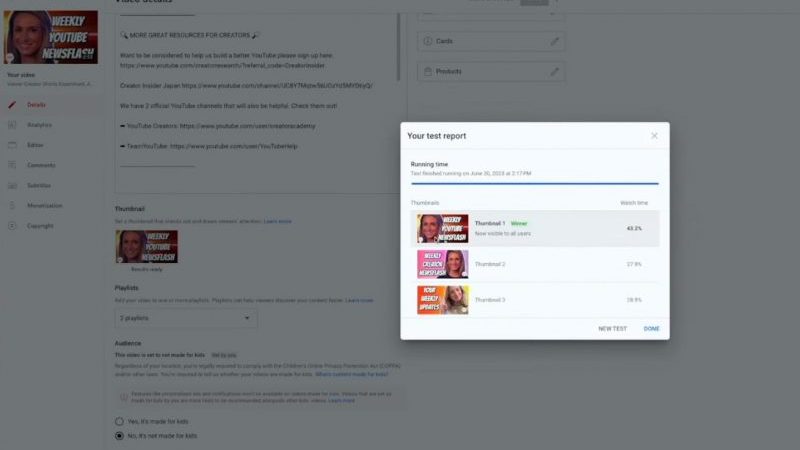Select Thumbnail 1 winner image in report
This screenshot has width=800, height=450.
pyautogui.click(x=442, y=229)
